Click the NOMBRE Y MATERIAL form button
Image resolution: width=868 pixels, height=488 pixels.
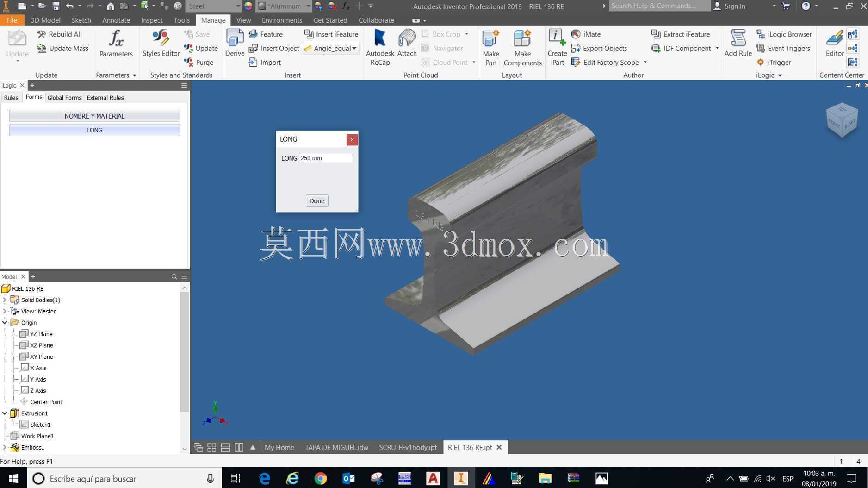coord(94,116)
